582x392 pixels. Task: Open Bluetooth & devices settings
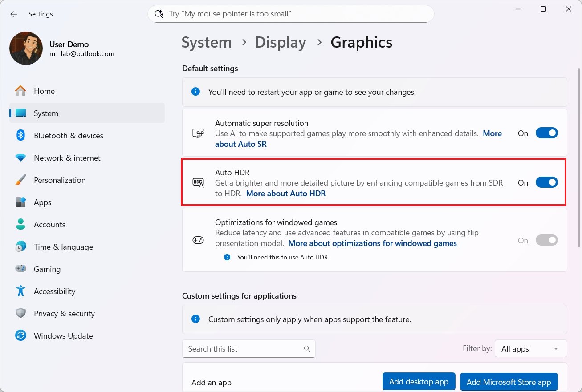click(87, 136)
